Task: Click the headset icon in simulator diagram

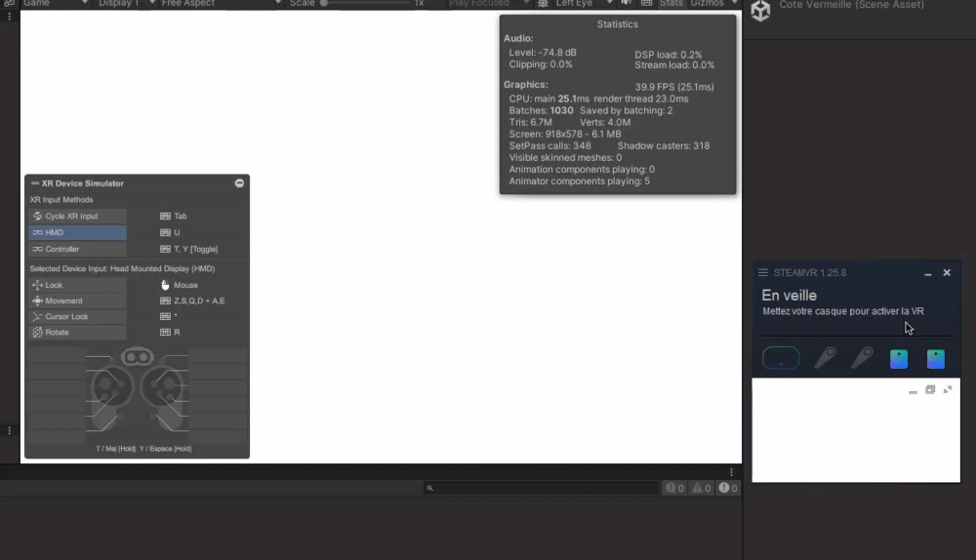Action: click(138, 356)
